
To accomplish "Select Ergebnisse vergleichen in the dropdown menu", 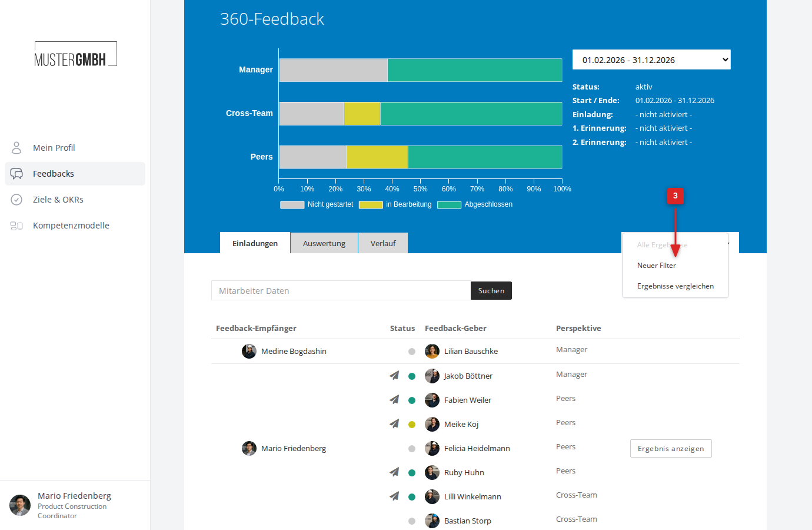I will [x=675, y=286].
